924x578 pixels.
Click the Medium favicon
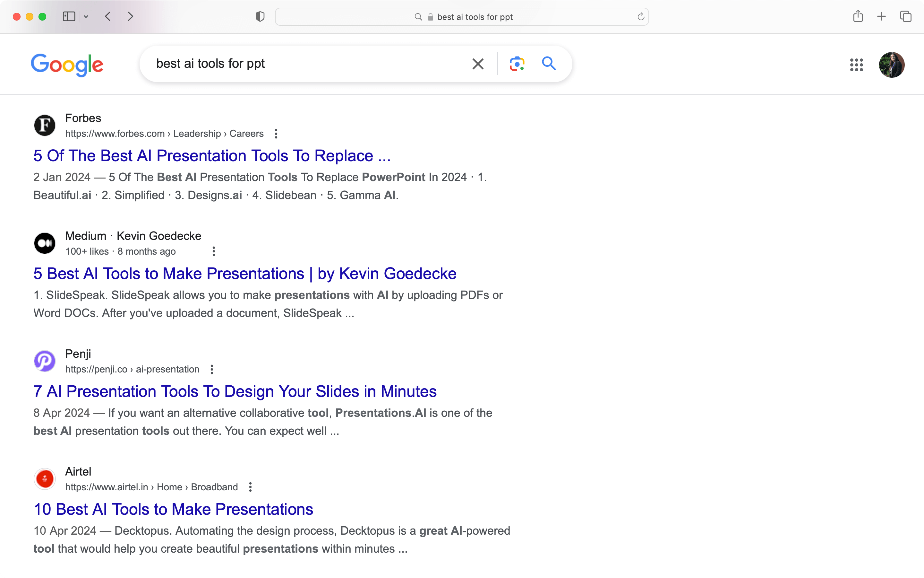(x=45, y=243)
